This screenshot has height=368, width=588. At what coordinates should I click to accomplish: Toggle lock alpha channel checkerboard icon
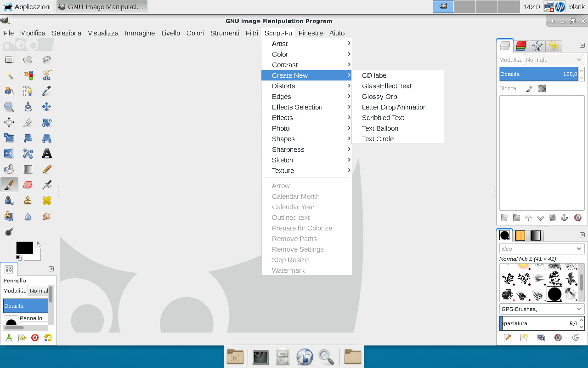(542, 88)
